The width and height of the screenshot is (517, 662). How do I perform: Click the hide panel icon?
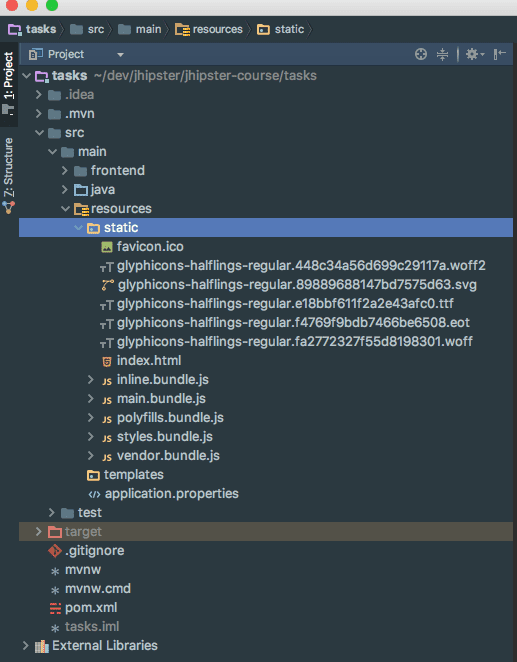coord(500,54)
